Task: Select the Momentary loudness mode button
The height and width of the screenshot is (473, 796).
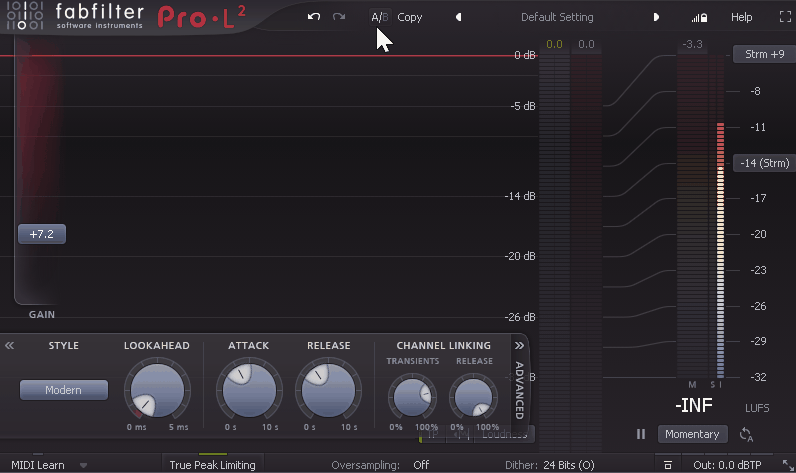Action: click(x=692, y=434)
